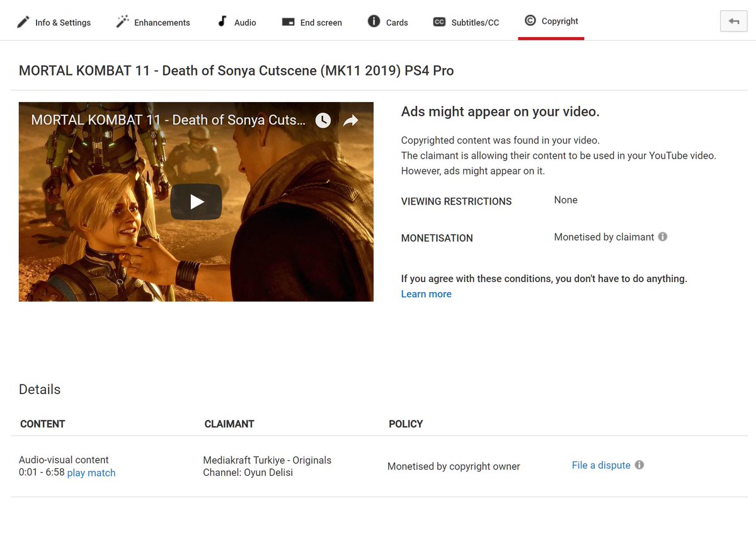Click the File a dispute link
Viewport: 756px width, 542px height.
coord(601,465)
